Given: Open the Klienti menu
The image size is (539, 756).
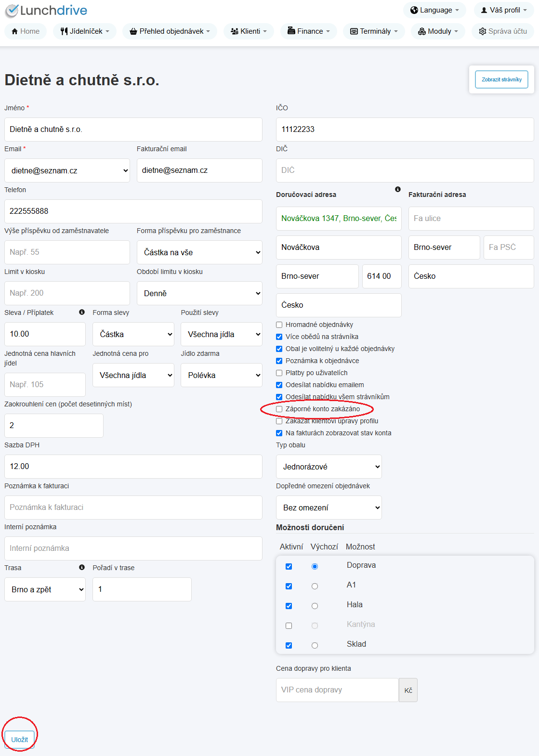Looking at the screenshot, I should (249, 31).
